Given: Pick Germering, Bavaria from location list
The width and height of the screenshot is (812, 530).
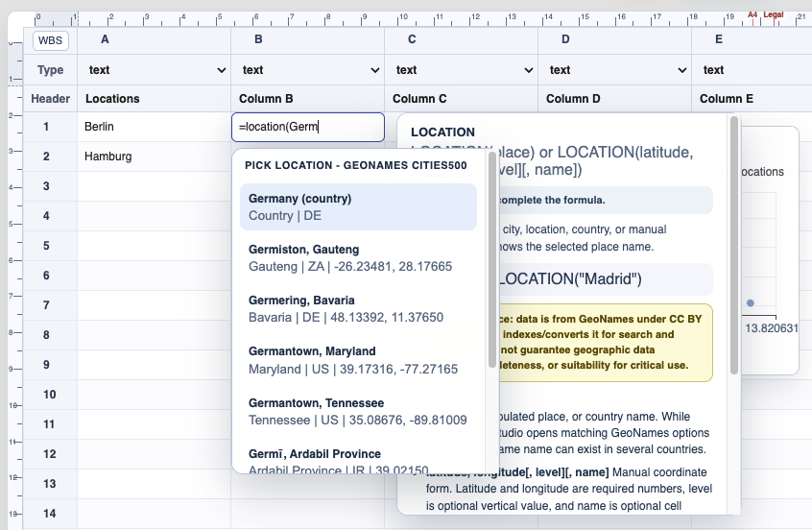Looking at the screenshot, I should [358, 308].
